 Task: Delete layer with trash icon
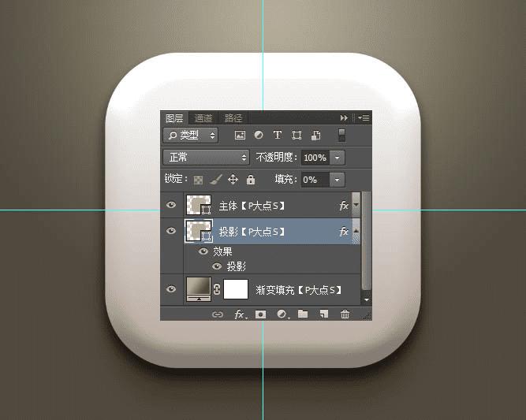[345, 314]
